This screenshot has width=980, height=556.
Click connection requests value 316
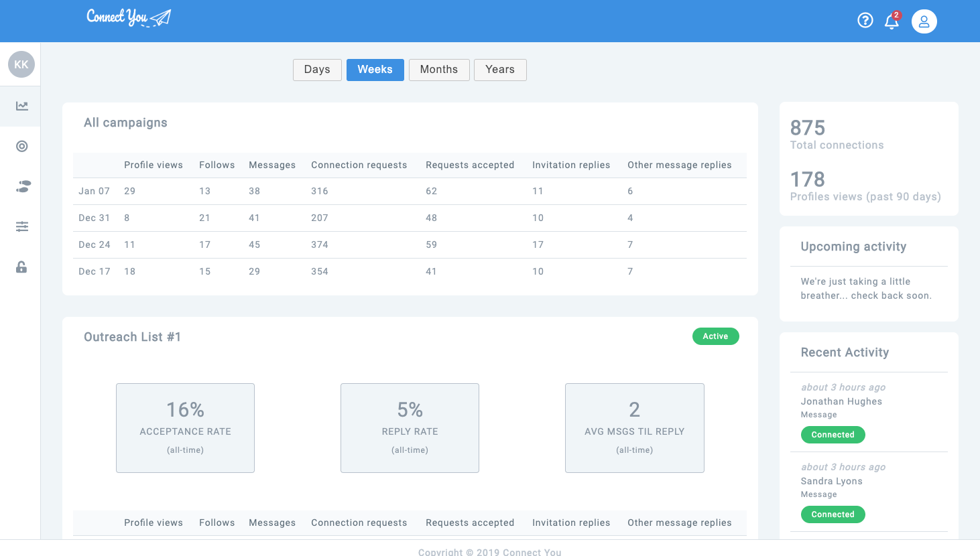pyautogui.click(x=320, y=191)
